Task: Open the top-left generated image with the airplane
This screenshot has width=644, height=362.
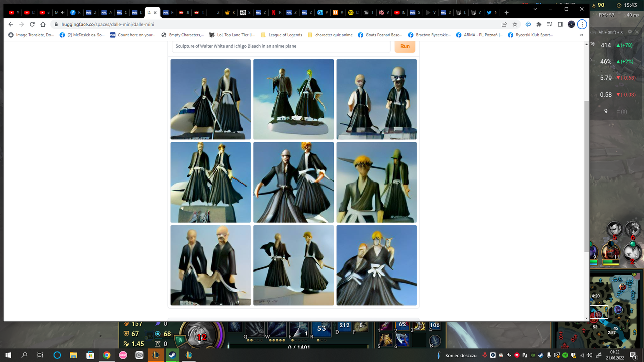Action: (210, 99)
